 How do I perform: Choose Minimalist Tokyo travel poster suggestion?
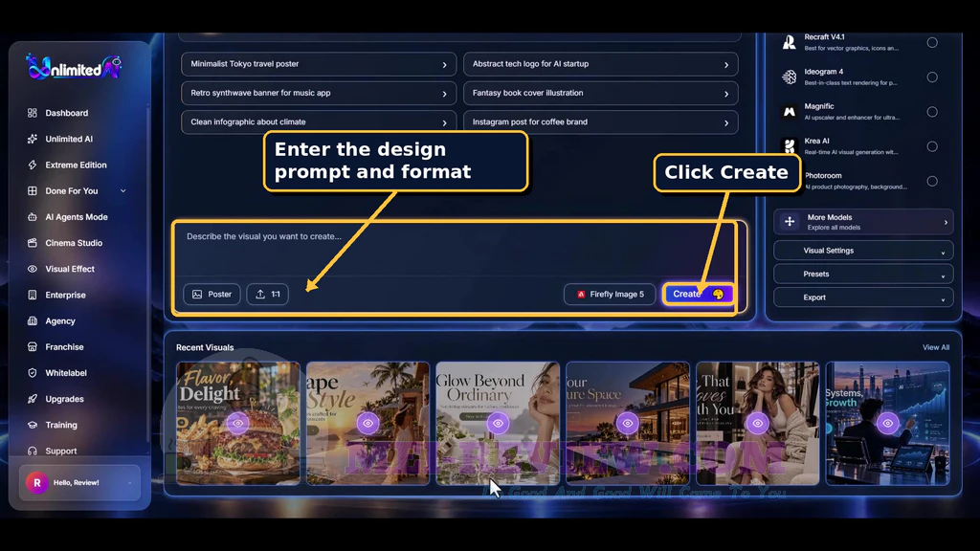pyautogui.click(x=319, y=64)
